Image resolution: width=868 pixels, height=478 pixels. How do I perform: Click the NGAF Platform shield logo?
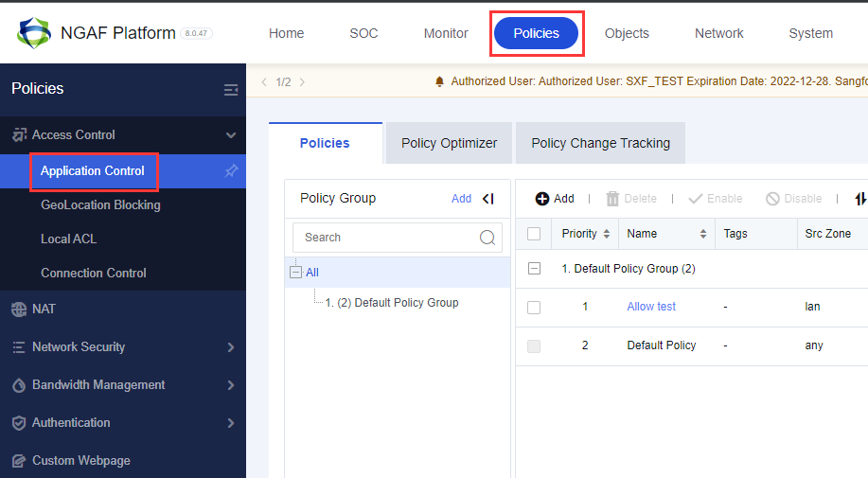pos(34,33)
